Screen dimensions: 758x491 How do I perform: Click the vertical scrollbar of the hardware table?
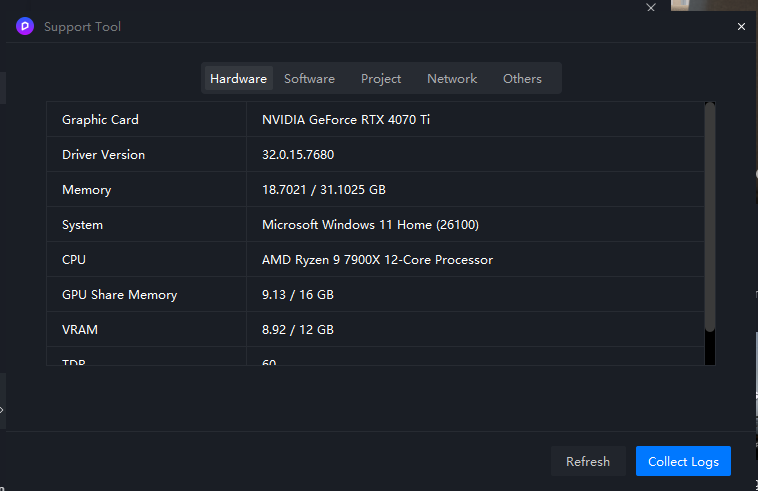(x=710, y=217)
